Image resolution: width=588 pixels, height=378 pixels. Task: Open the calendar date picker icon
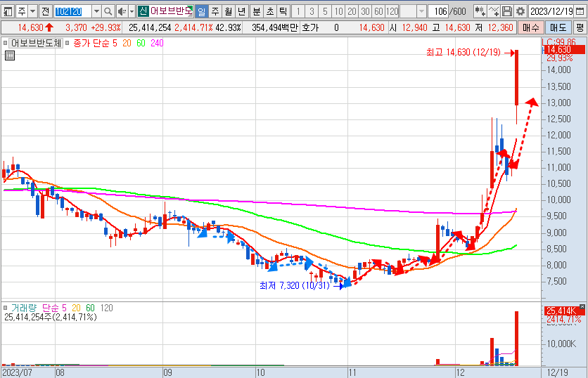click(x=580, y=12)
